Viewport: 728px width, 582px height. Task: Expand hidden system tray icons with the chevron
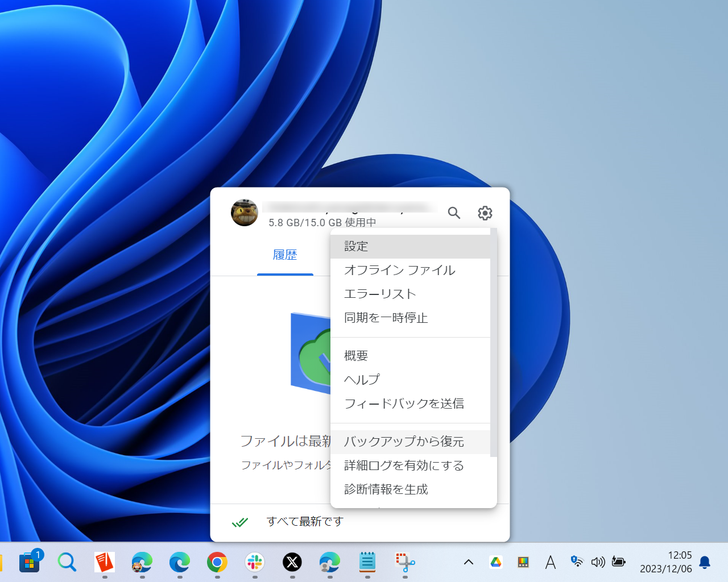pos(468,562)
